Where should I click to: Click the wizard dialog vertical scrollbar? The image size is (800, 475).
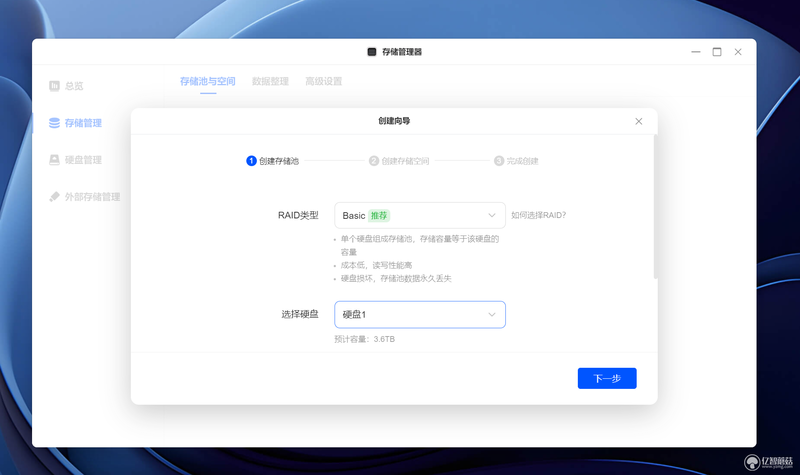(655, 207)
